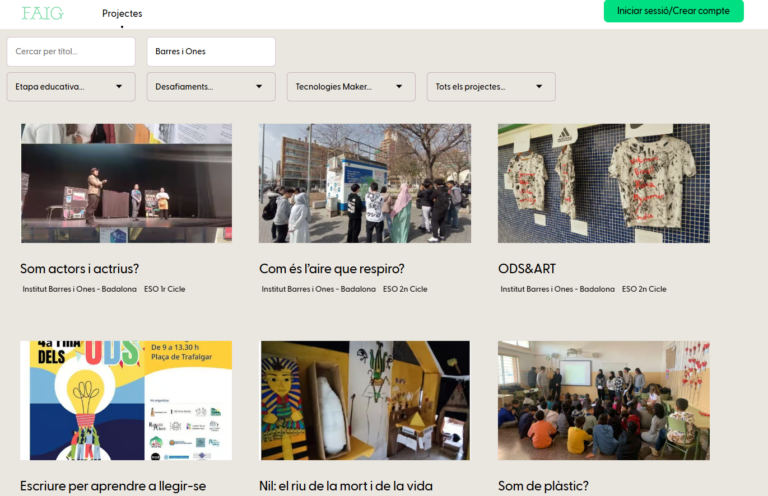Open the theater stage project thumbnail
This screenshot has width=768, height=496.
[x=126, y=183]
